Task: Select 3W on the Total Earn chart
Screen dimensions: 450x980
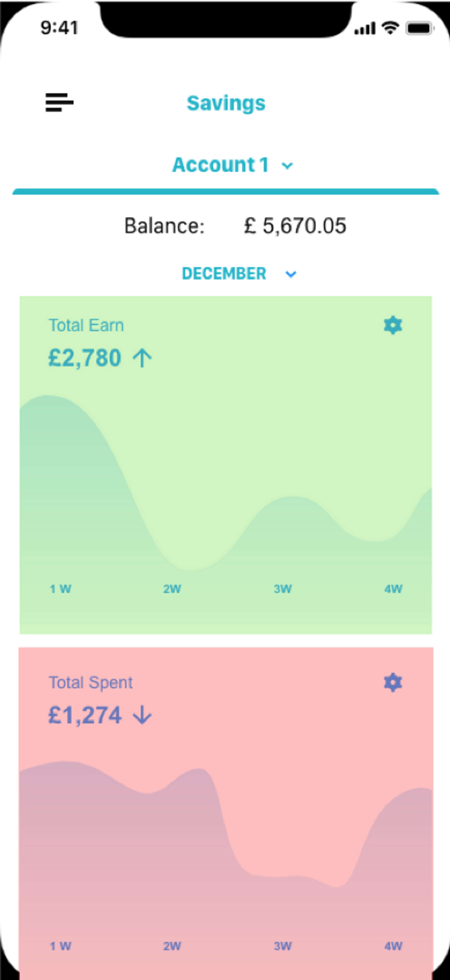Action: point(283,589)
